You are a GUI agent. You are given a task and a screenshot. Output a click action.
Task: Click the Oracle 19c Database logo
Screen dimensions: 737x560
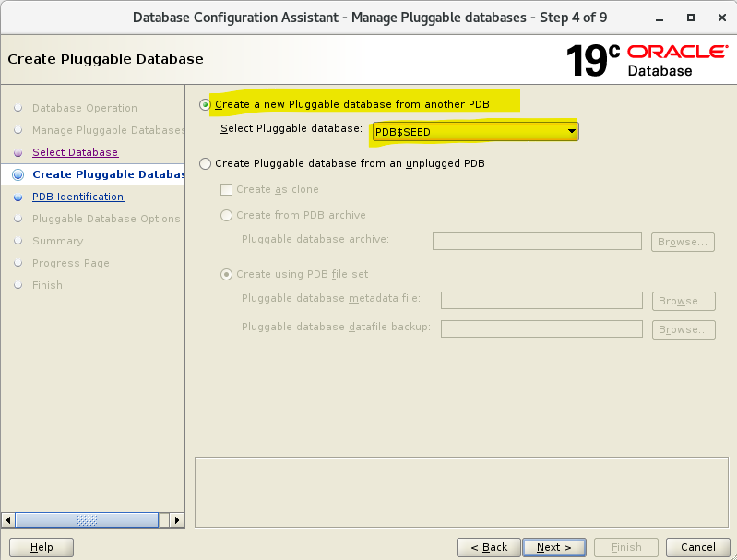tap(648, 60)
